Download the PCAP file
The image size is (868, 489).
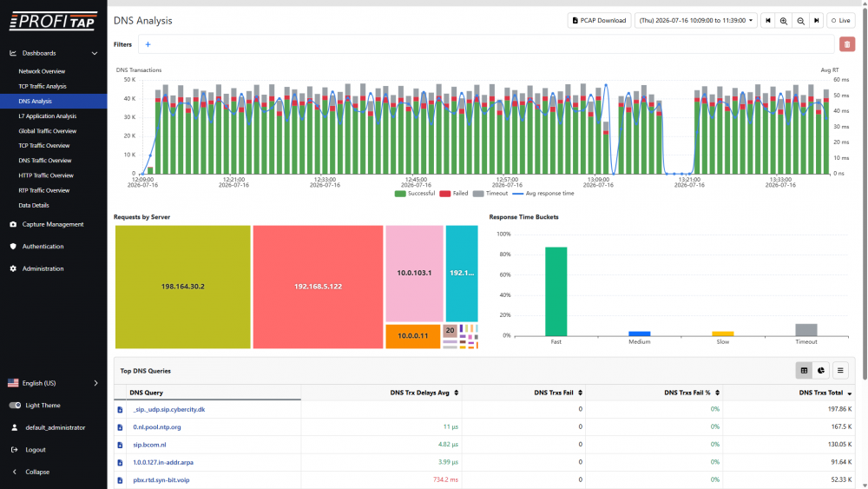(599, 21)
